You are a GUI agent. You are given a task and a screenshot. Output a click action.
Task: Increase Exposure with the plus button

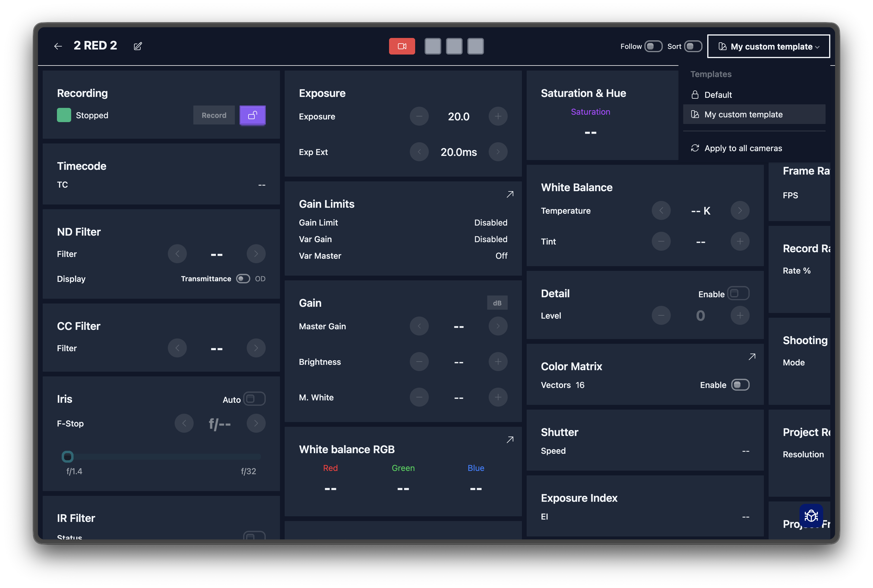498,116
